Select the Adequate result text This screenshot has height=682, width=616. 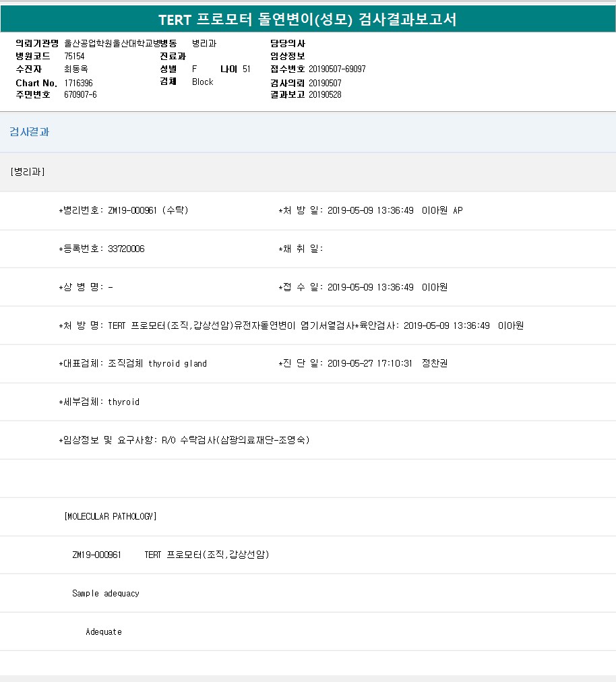(x=104, y=631)
